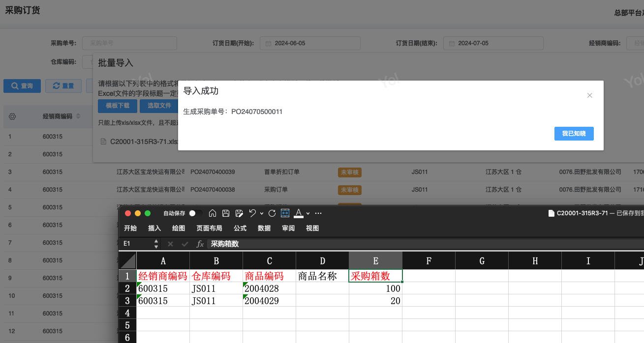Click the save-as icon with pencil
Image resolution: width=644 pixels, height=343 pixels.
point(239,213)
